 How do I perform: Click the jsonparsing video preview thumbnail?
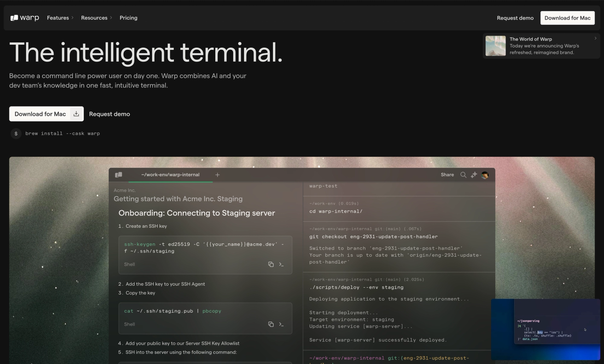[x=545, y=329]
